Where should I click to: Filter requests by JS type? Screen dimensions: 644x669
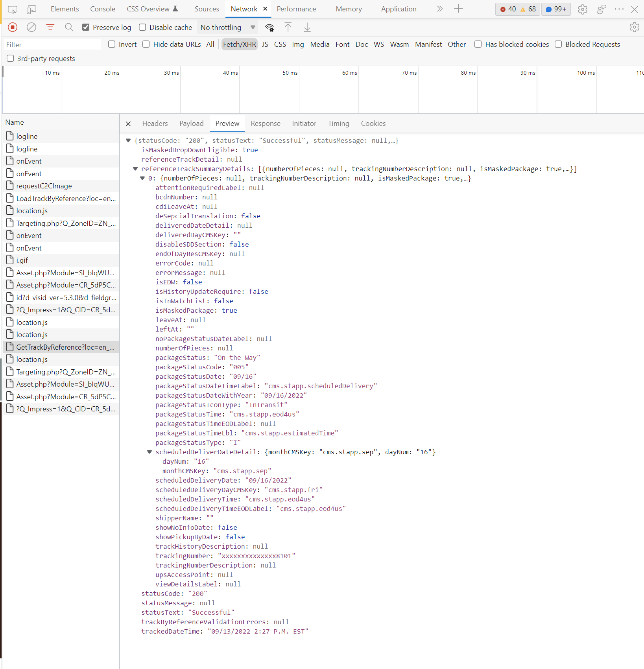tap(265, 44)
